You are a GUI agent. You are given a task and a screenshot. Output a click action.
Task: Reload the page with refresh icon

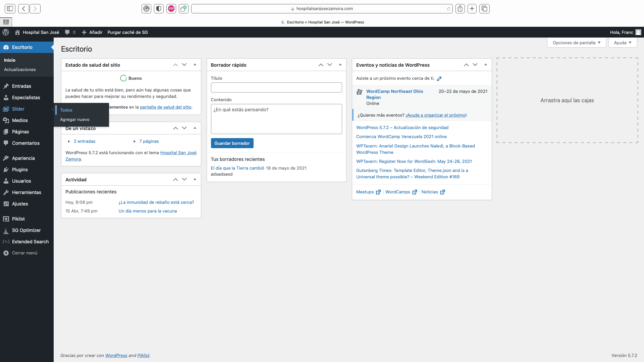448,9
